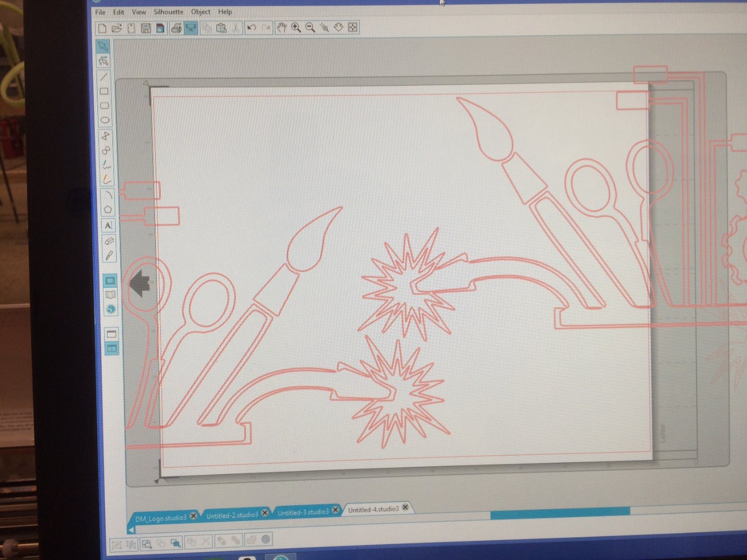Switch to the Untitled-2.studio3 tab
747x560 pixels.
coord(232,515)
